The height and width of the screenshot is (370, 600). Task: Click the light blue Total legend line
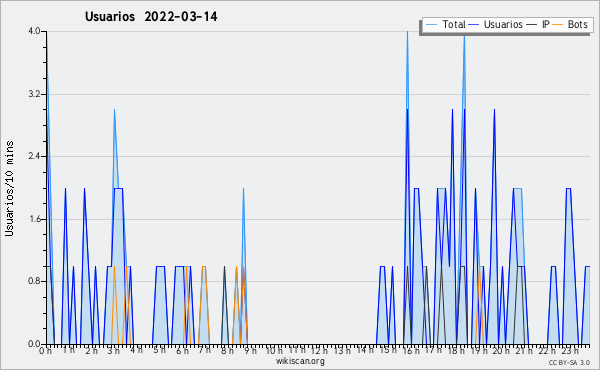(431, 25)
